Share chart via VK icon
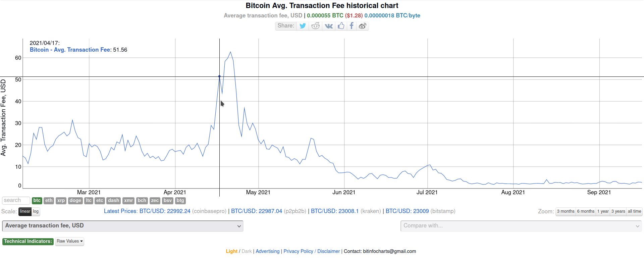This screenshot has width=644, height=262. pos(329,26)
